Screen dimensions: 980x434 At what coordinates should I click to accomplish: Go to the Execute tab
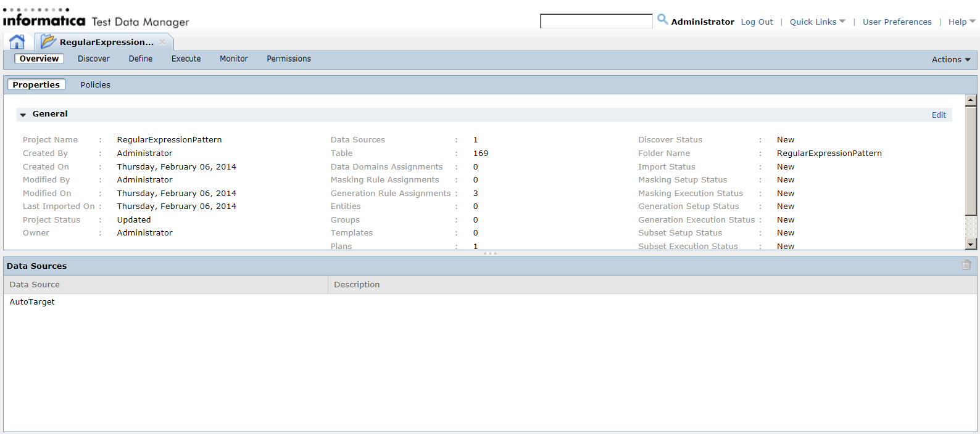(186, 59)
